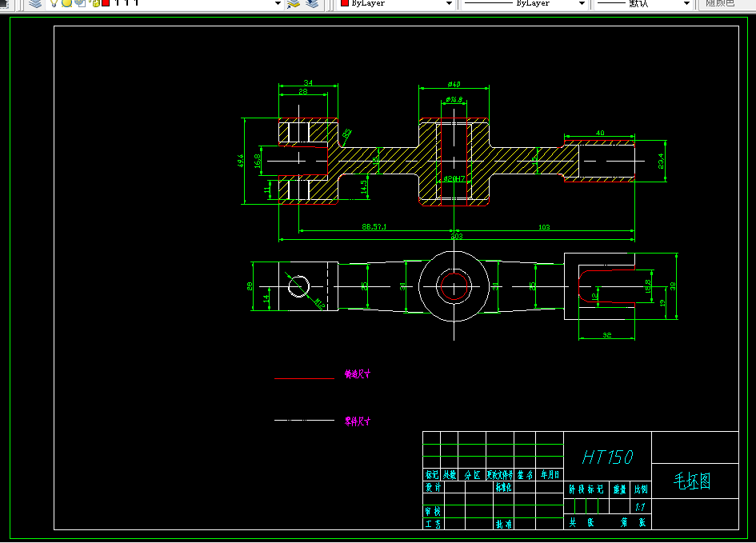Click Make Object's Layer Current icon
756x543 pixels.
tap(294, 3)
